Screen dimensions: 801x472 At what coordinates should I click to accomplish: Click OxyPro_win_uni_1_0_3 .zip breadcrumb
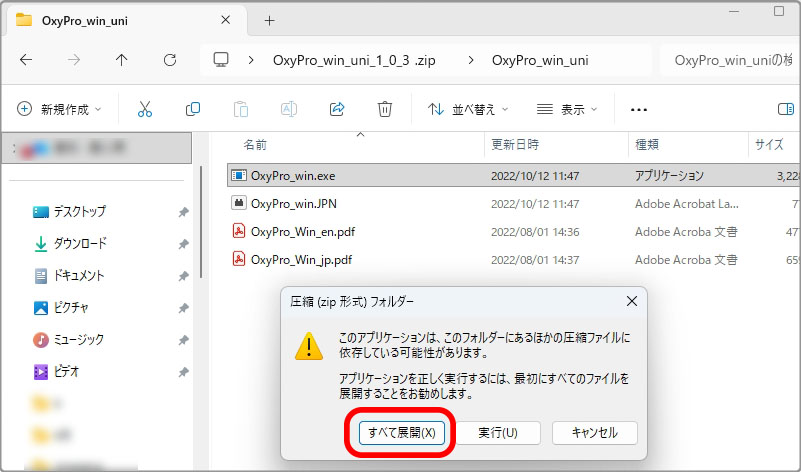pyautogui.click(x=354, y=60)
